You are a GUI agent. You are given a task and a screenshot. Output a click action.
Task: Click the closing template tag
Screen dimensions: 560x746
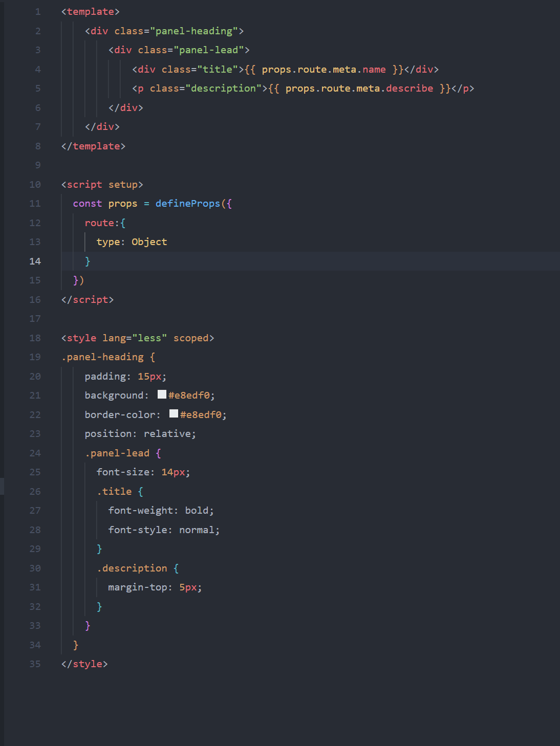pos(93,146)
